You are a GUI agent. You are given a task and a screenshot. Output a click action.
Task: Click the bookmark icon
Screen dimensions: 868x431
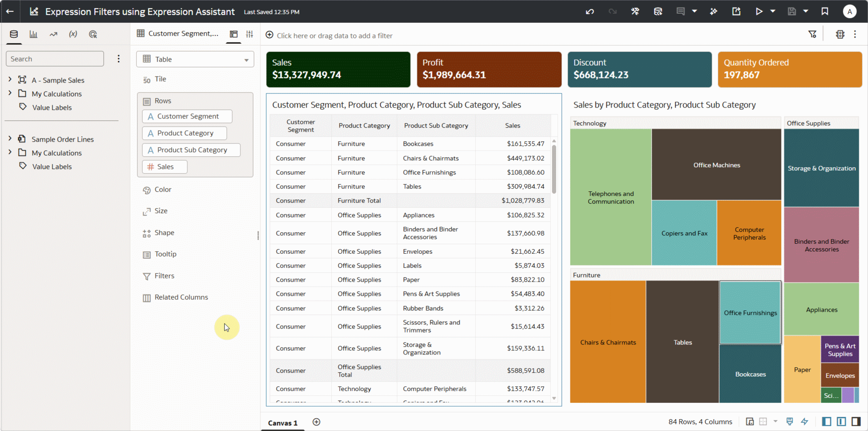click(825, 11)
